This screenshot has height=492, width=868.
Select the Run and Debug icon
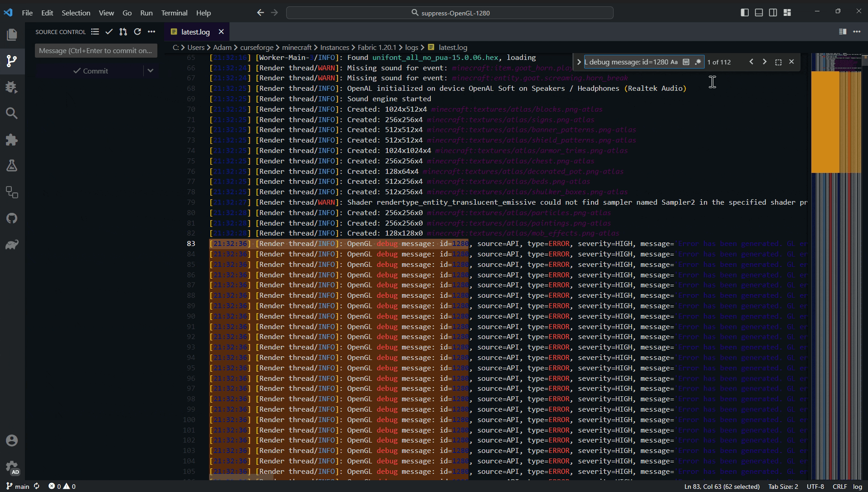pos(12,87)
